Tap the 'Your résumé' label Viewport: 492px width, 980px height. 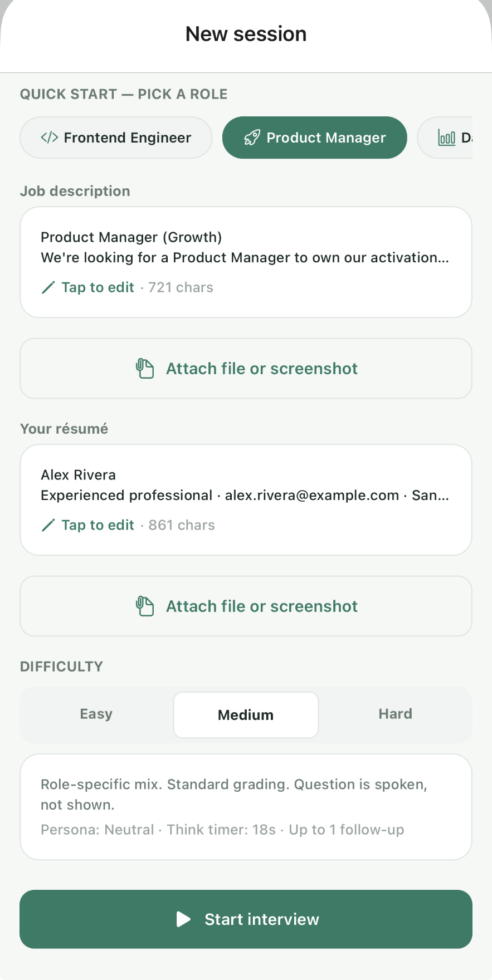(x=64, y=429)
